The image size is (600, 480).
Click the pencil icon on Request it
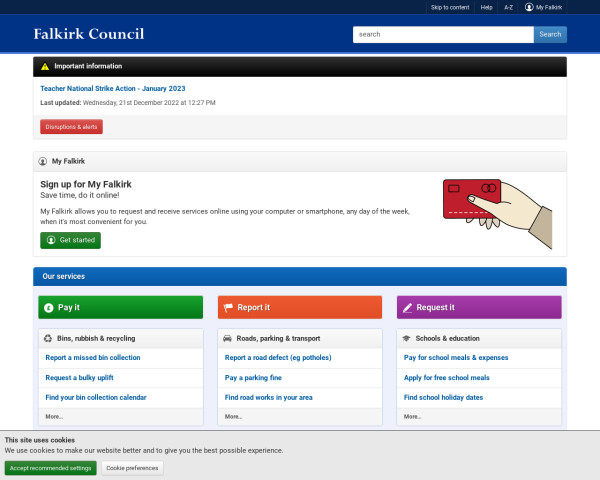pyautogui.click(x=408, y=308)
